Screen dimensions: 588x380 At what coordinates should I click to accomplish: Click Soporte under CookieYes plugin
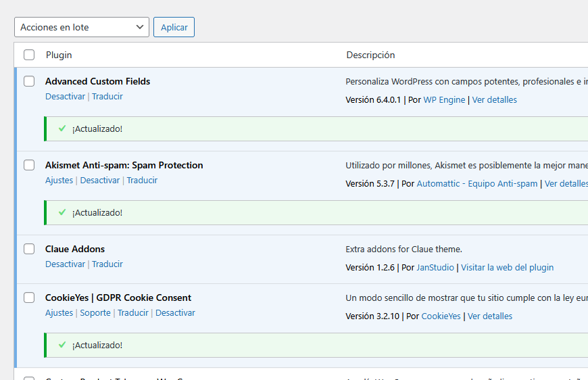tap(95, 313)
